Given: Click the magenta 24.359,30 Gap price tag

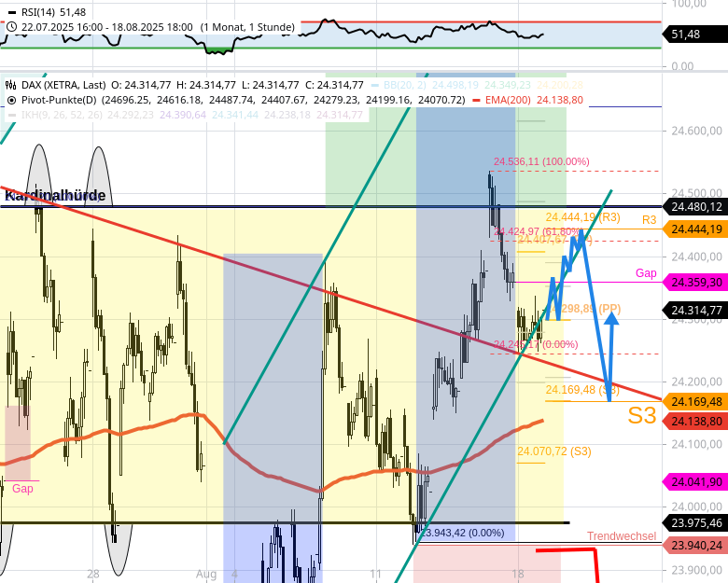Looking at the screenshot, I should [x=695, y=283].
